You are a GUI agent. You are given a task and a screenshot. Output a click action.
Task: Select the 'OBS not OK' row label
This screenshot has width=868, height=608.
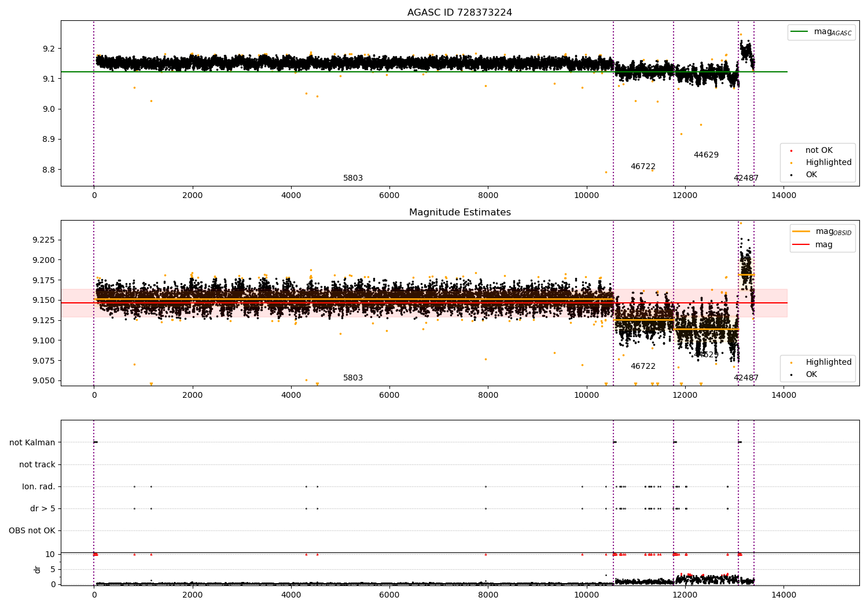pos(32,531)
